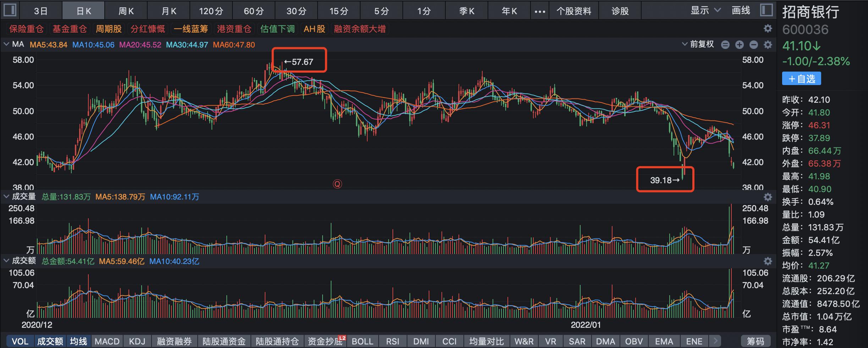868x348 pixels.
Task: Enable the KDJ indicator
Action: click(137, 341)
